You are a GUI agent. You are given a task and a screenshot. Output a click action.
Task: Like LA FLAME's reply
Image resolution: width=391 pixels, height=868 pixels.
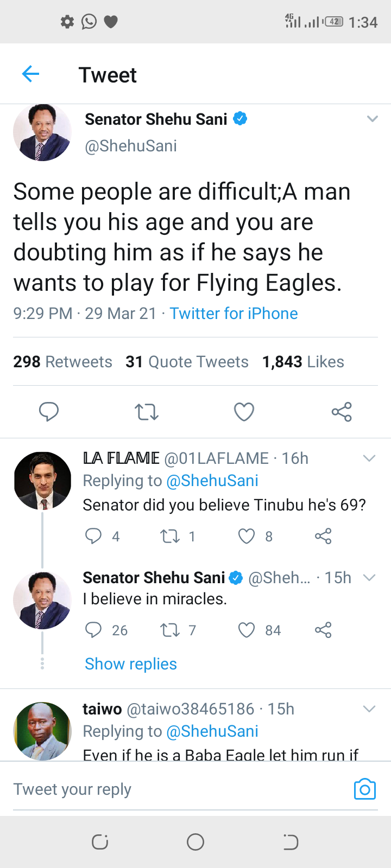247,537
